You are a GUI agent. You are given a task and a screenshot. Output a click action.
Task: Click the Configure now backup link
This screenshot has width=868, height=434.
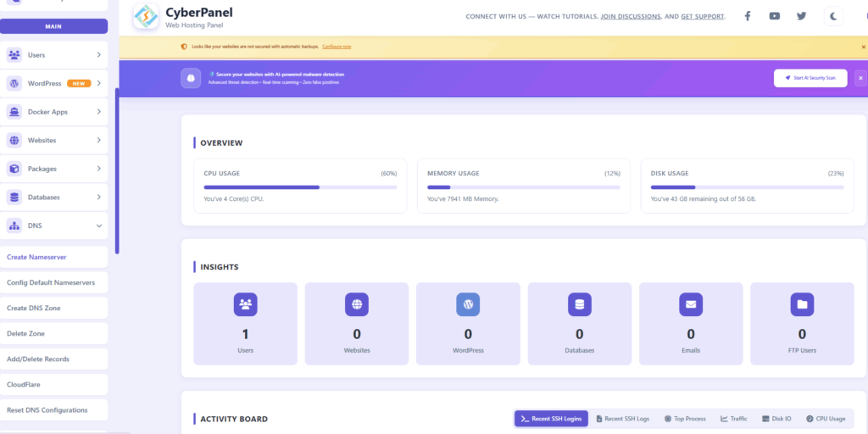pyautogui.click(x=337, y=47)
